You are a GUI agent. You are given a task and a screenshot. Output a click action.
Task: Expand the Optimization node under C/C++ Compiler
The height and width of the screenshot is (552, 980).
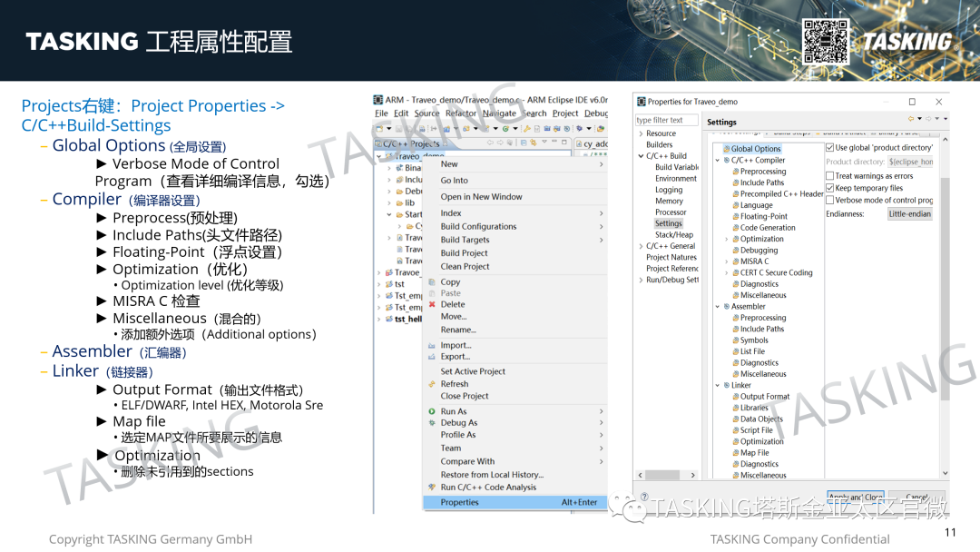coord(726,239)
